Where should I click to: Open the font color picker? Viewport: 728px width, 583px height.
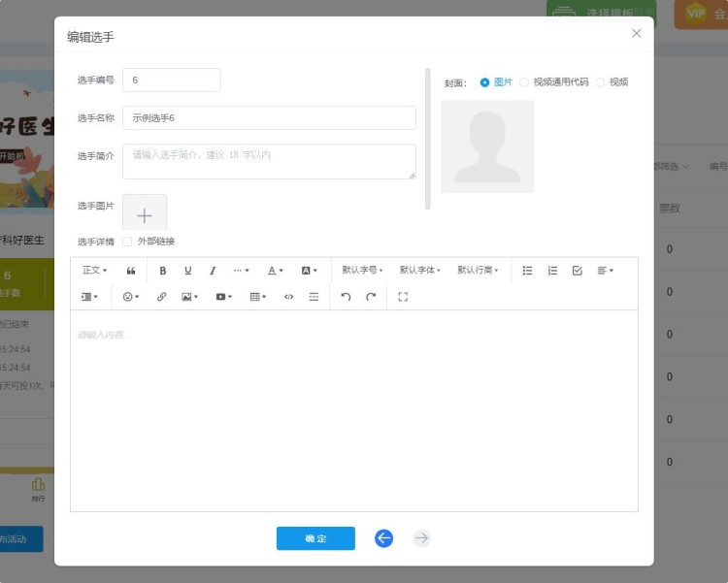[x=276, y=271]
